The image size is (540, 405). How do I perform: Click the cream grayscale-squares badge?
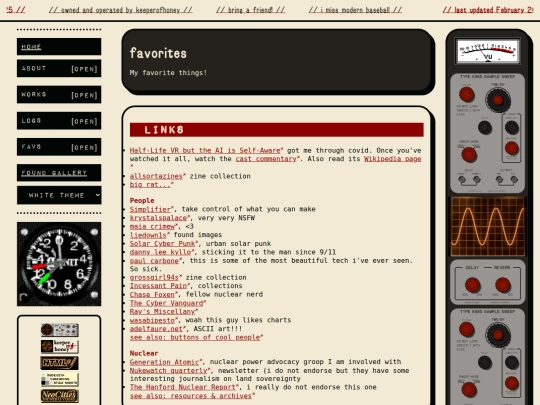tap(60, 380)
